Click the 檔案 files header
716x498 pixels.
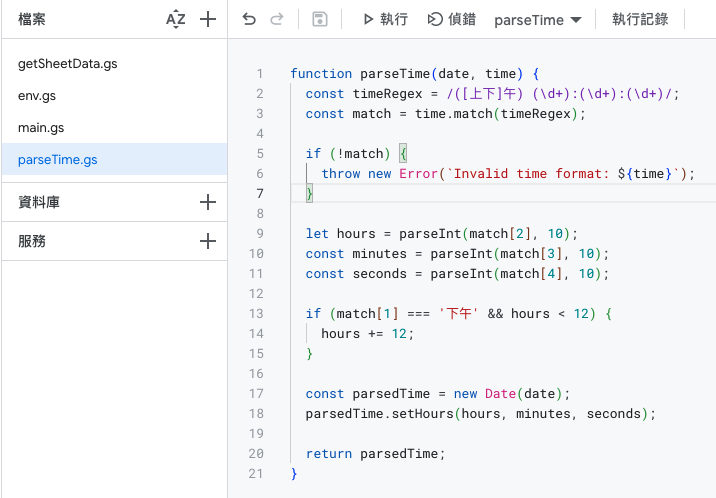point(32,19)
